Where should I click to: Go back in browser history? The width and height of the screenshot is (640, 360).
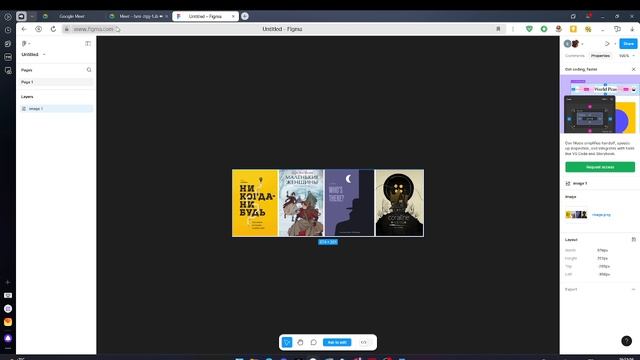24,29
